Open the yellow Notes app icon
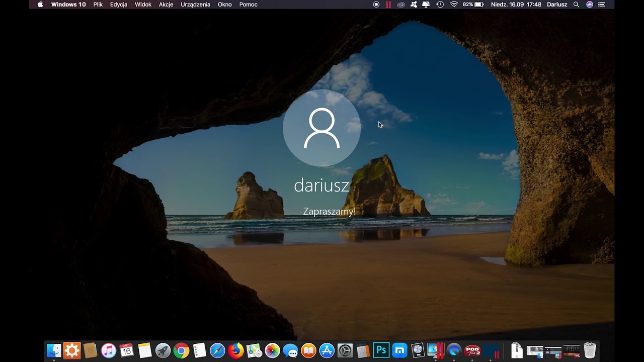 point(144,350)
